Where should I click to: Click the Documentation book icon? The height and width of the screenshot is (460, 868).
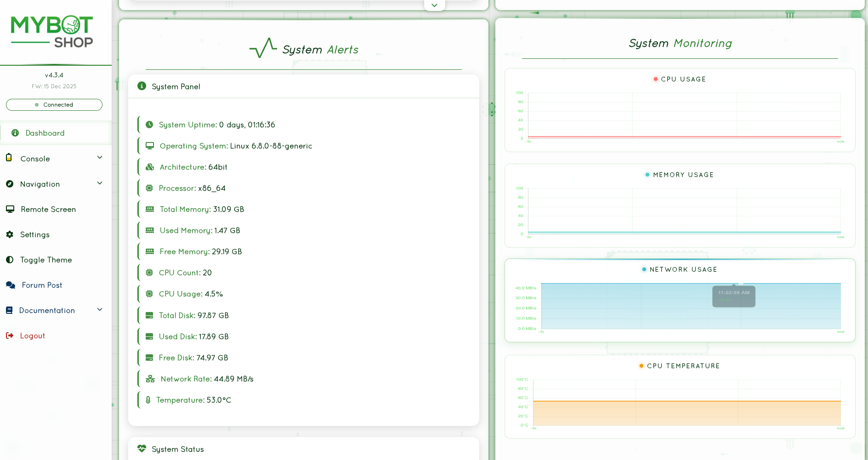[9, 310]
